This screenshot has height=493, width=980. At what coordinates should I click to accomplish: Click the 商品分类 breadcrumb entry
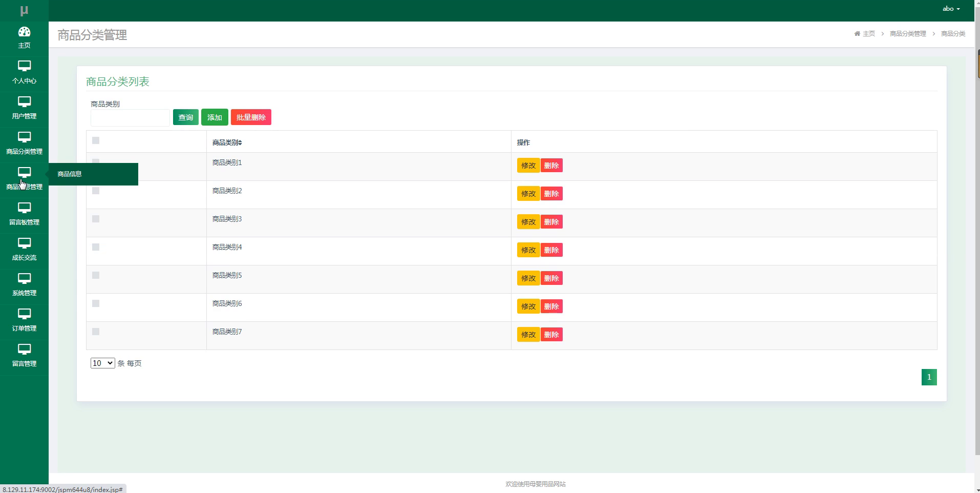[x=953, y=34]
